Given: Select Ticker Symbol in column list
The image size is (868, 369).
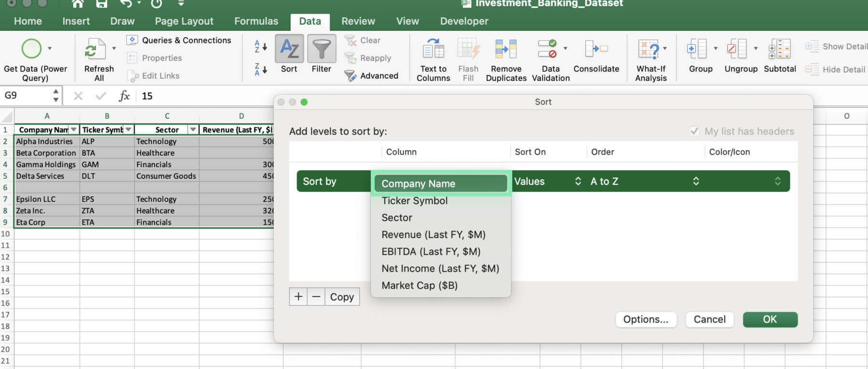Looking at the screenshot, I should (441, 201).
